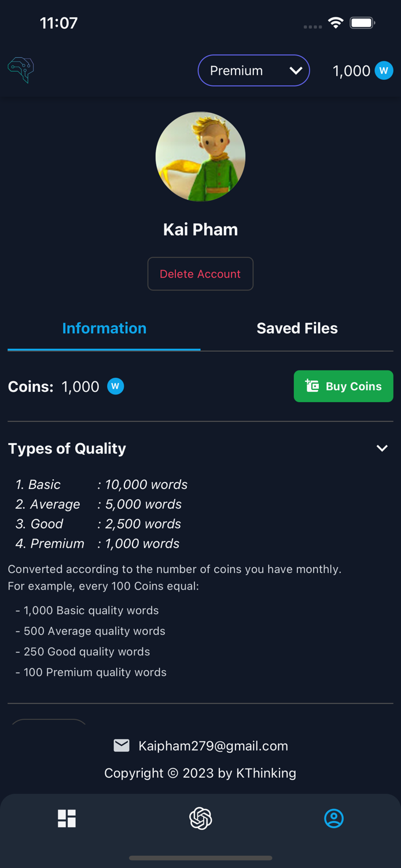Tap the blue coin icon beside Coins
401x868 pixels.
116,386
